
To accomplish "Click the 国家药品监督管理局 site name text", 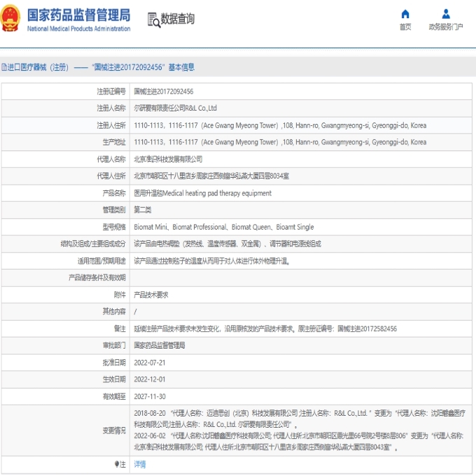I will point(78,15).
